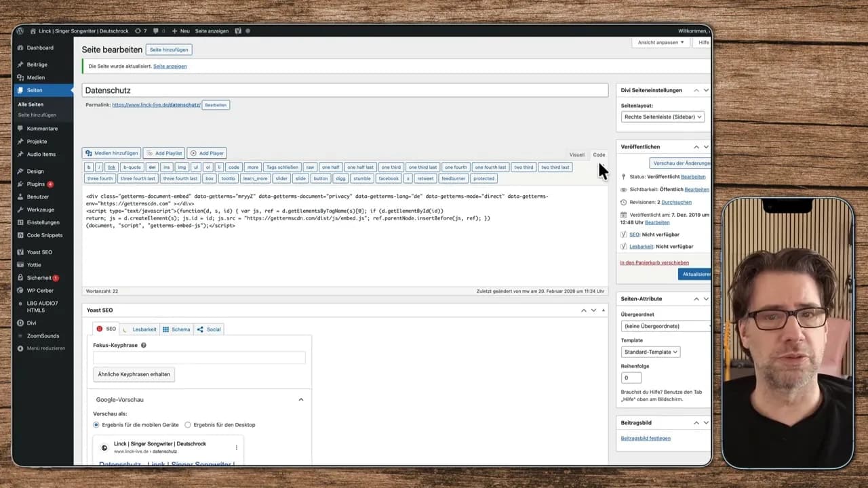This screenshot has width=868, height=488.
Task: Click Vorschau der Änderungen button
Action: (x=682, y=163)
